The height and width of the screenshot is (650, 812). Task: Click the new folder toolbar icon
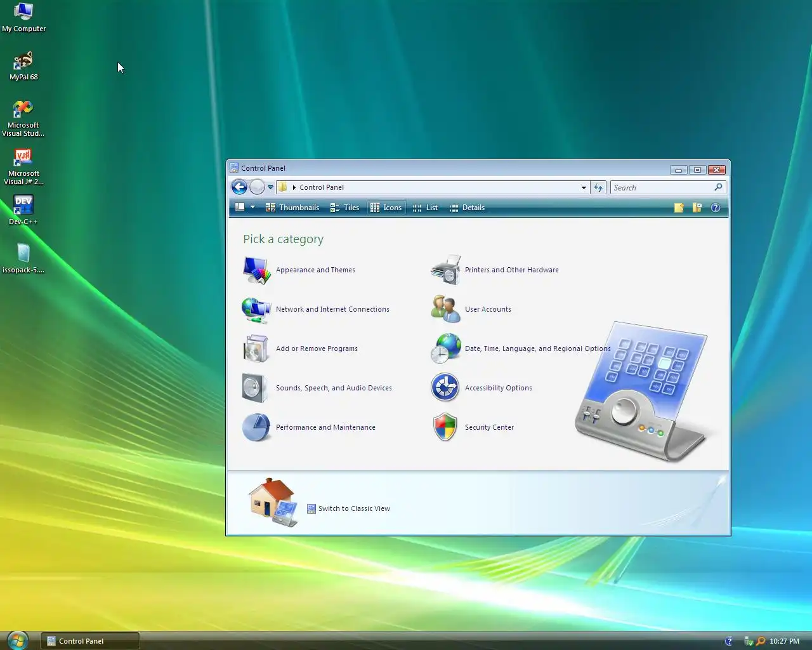click(x=679, y=208)
